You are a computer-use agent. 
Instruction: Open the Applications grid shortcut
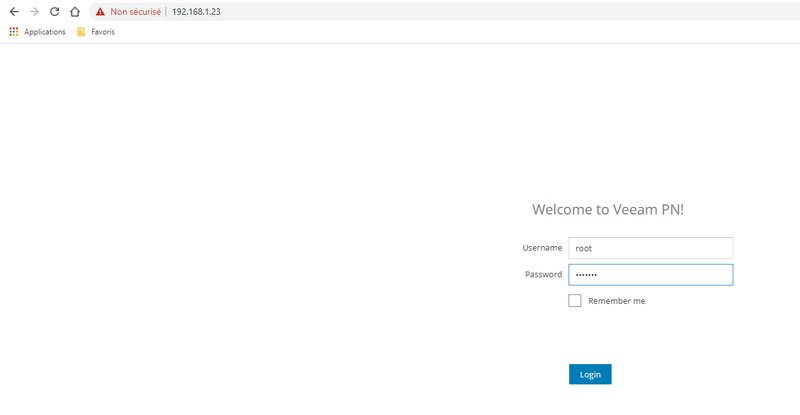37,32
